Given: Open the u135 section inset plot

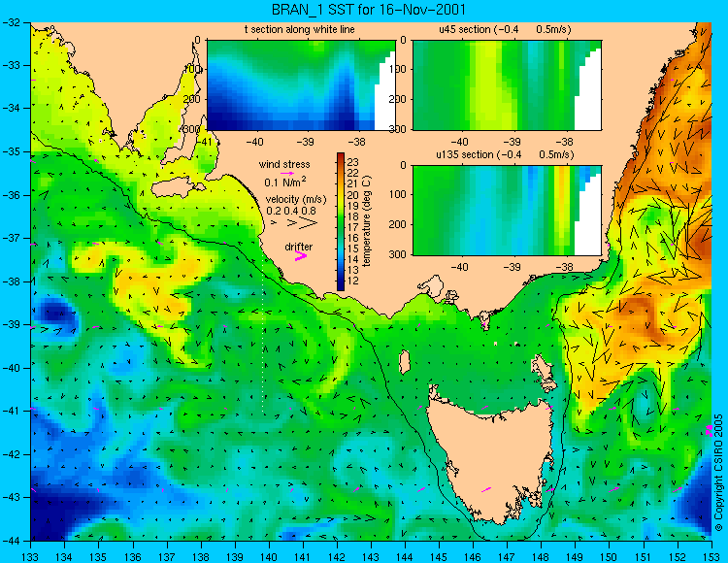Looking at the screenshot, I should (x=507, y=211).
